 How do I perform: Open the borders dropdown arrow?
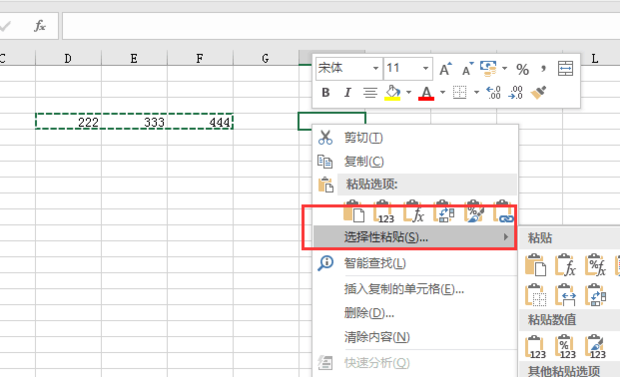[x=476, y=93]
